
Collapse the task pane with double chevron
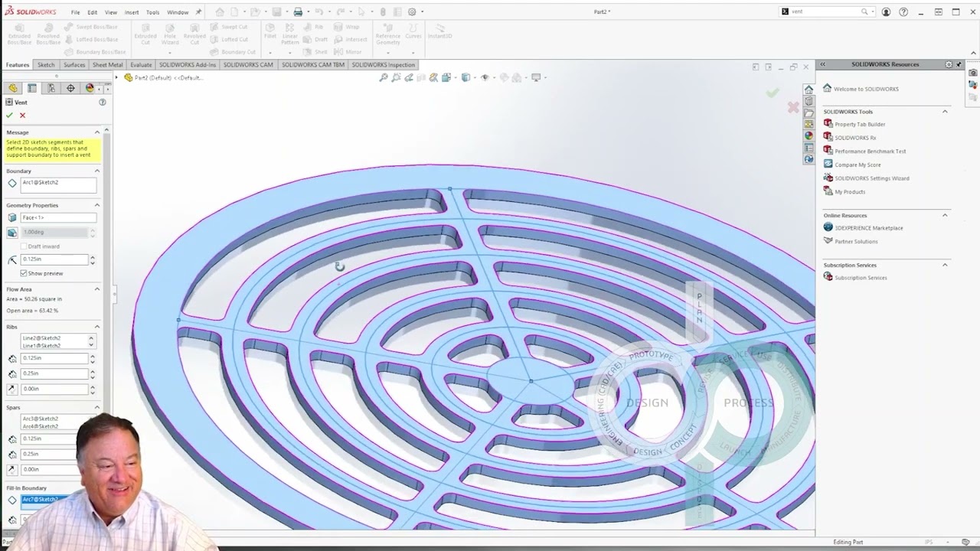(x=822, y=64)
